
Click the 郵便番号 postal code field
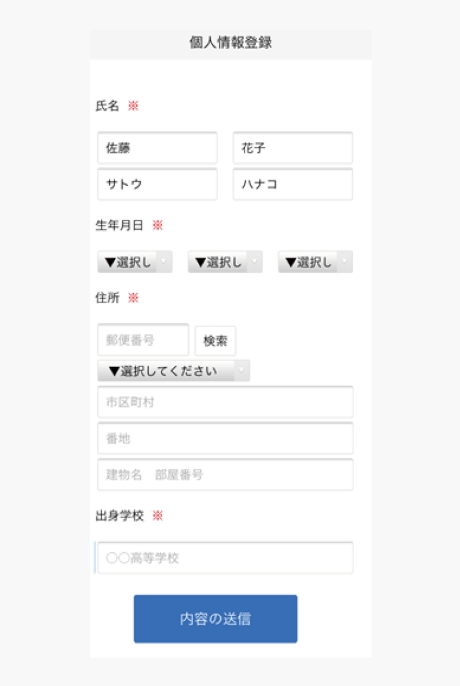point(143,340)
